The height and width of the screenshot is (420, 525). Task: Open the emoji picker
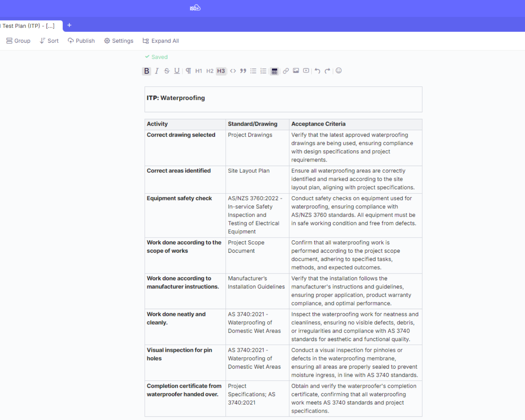(x=339, y=71)
